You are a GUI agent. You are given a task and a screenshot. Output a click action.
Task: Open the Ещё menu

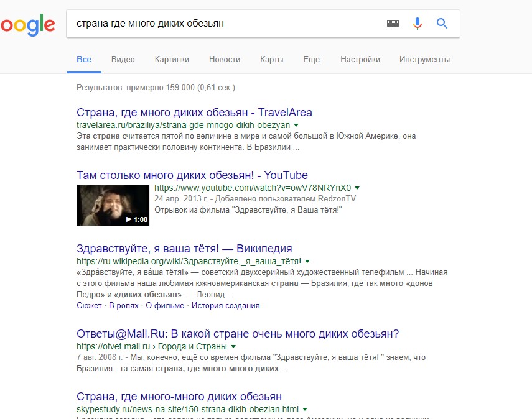tap(312, 59)
